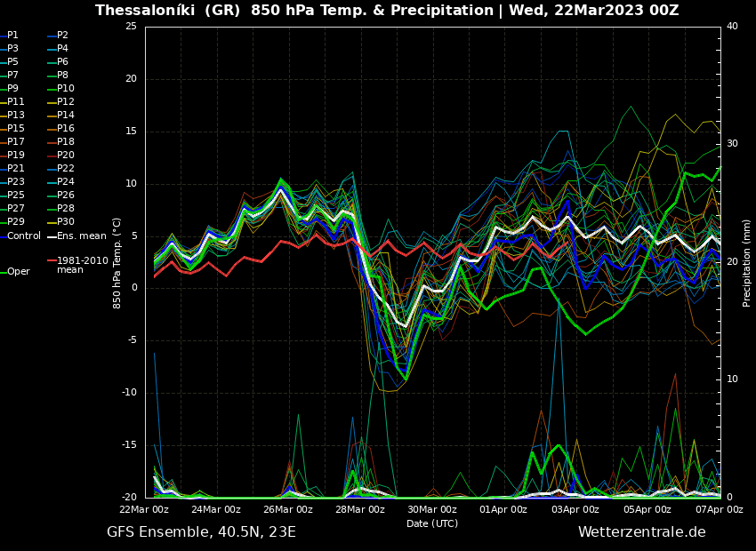Screen dimensions: 756x551
Task: Select the P27 legend entry
Action: click(x=16, y=209)
